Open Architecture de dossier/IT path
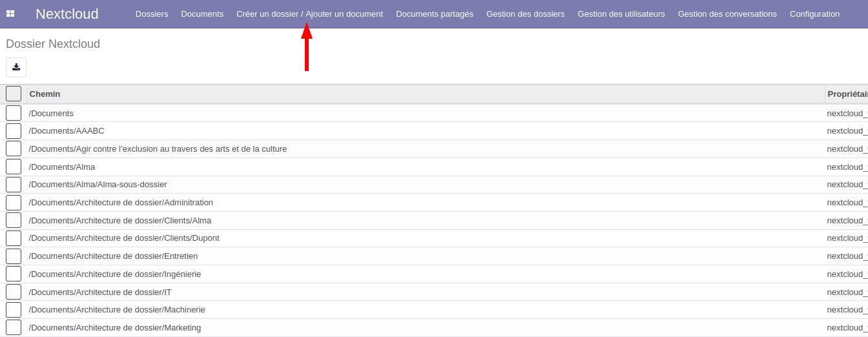Screen dimensions: 868x337 (x=100, y=292)
